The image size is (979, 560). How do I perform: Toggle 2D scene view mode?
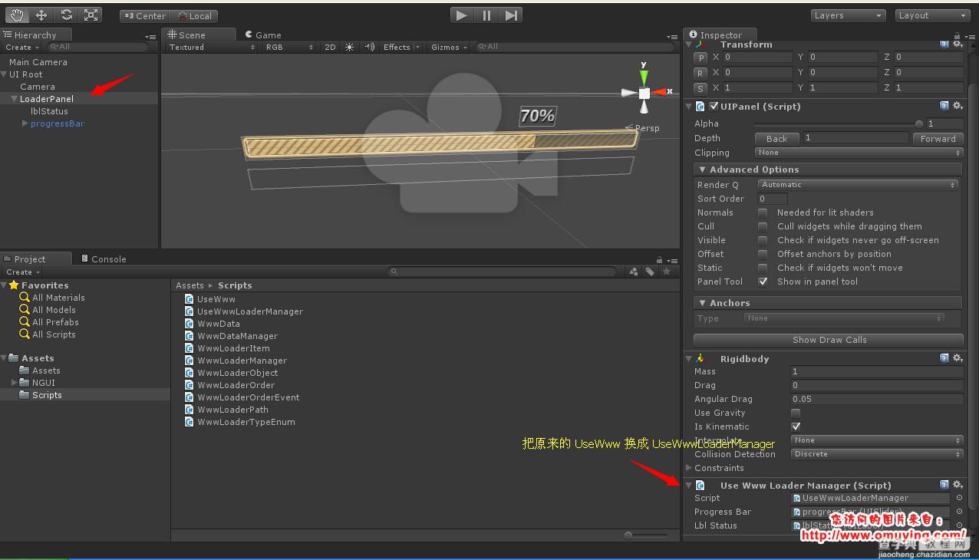[330, 47]
